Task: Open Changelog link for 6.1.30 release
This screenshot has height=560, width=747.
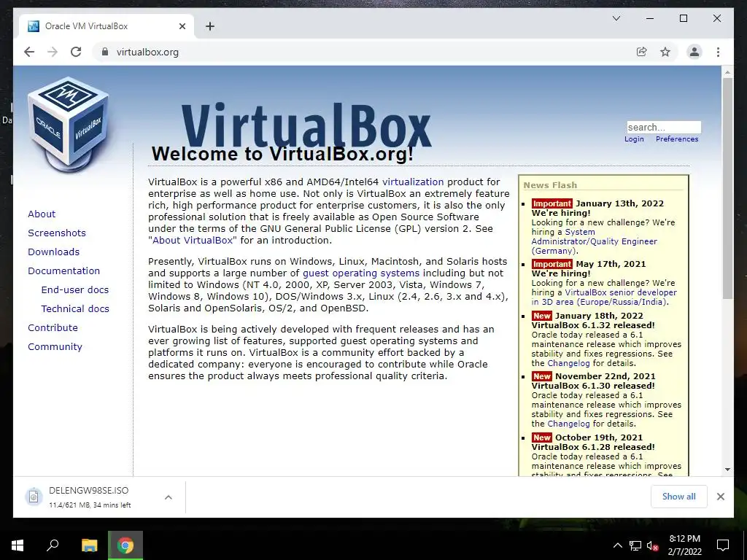Action: pyautogui.click(x=568, y=424)
